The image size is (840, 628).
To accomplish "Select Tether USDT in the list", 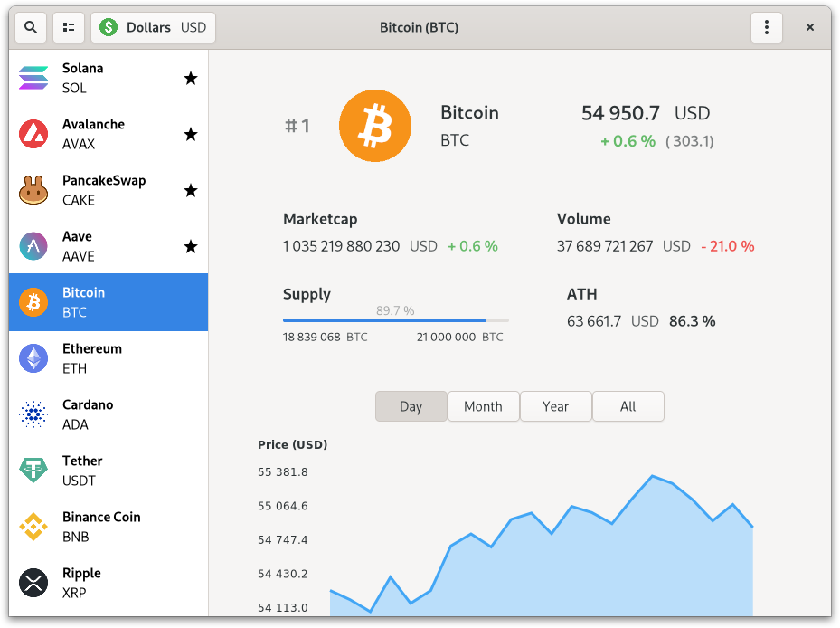I will [109, 471].
